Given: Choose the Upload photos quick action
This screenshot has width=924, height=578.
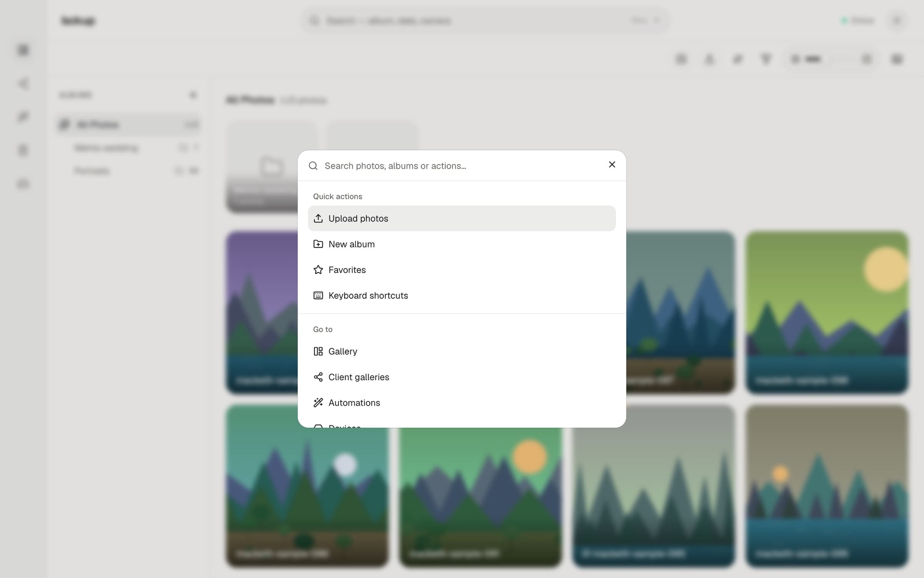Looking at the screenshot, I should (462, 218).
